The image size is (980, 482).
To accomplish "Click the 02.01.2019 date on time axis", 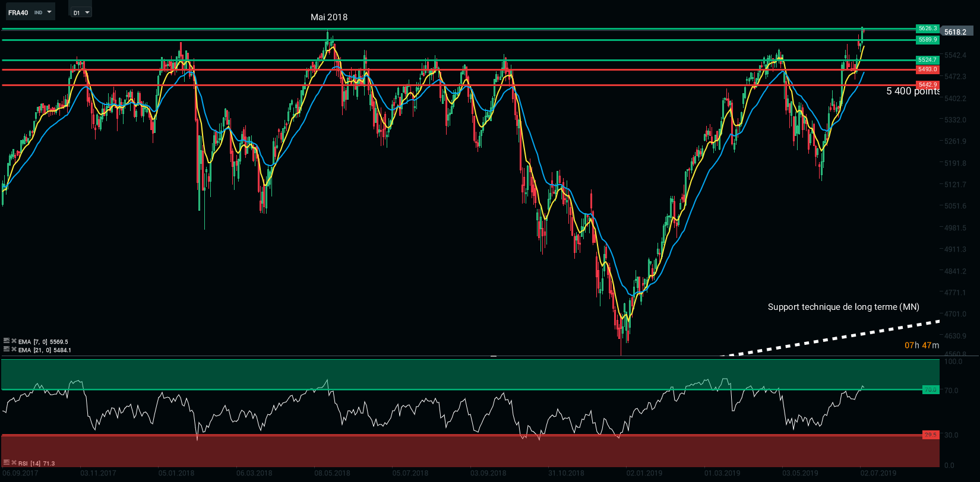I will (x=644, y=474).
